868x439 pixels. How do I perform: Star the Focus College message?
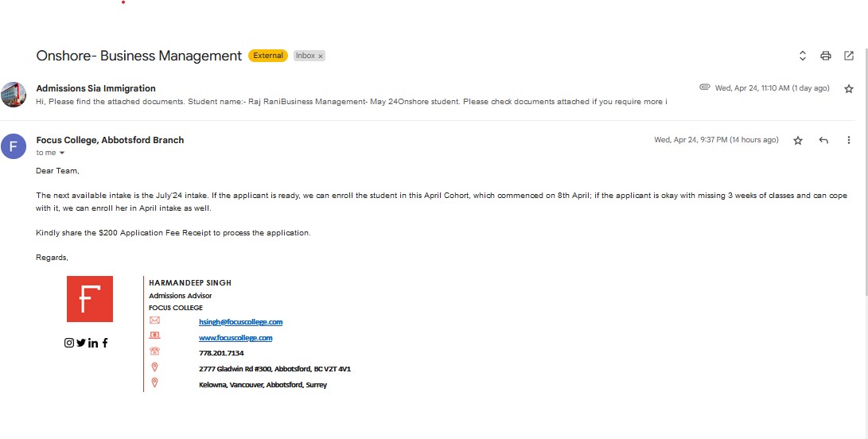[798, 140]
